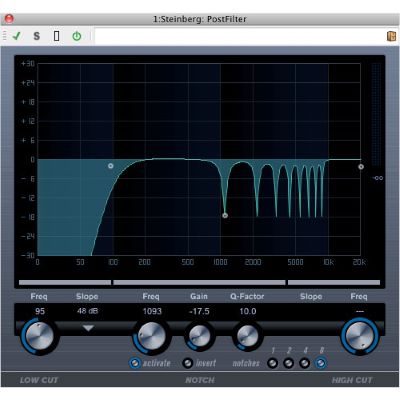This screenshot has width=400, height=400.
Task: Click the Low Cut Freq knob
Action: click(40, 335)
